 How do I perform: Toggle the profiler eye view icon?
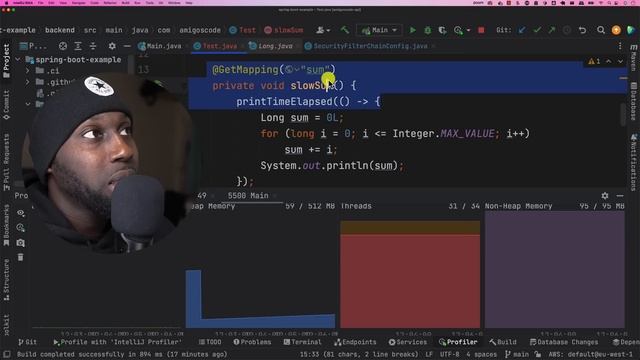[x=20, y=213]
